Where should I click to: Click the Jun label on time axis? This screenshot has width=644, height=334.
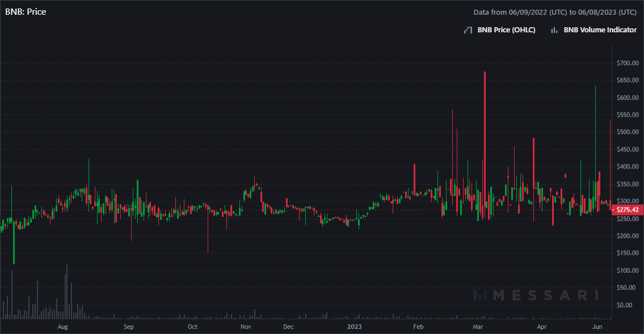597,327
